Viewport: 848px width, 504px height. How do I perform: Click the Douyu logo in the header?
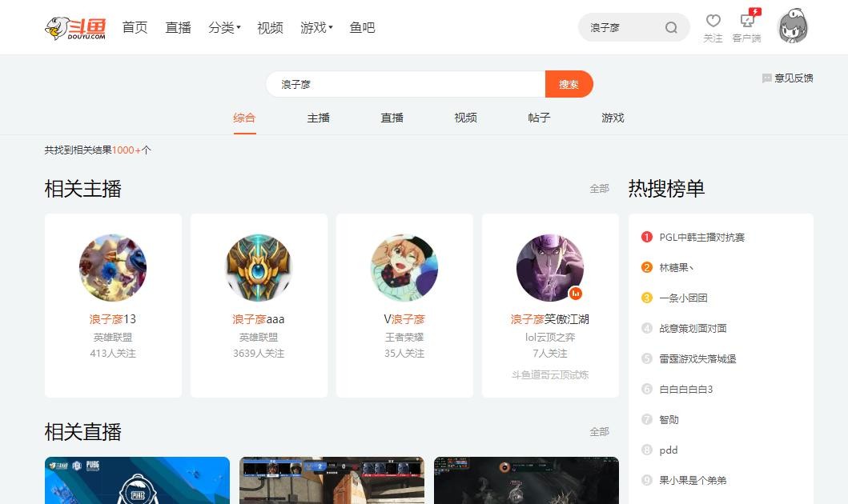(x=74, y=27)
